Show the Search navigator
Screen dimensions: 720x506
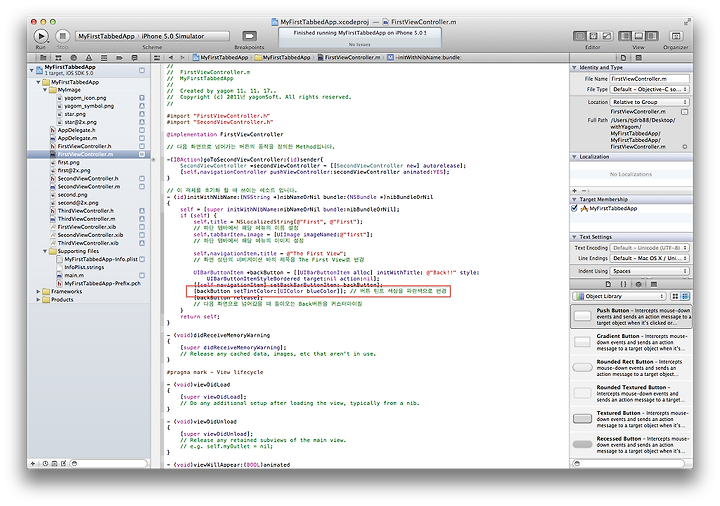[73, 58]
